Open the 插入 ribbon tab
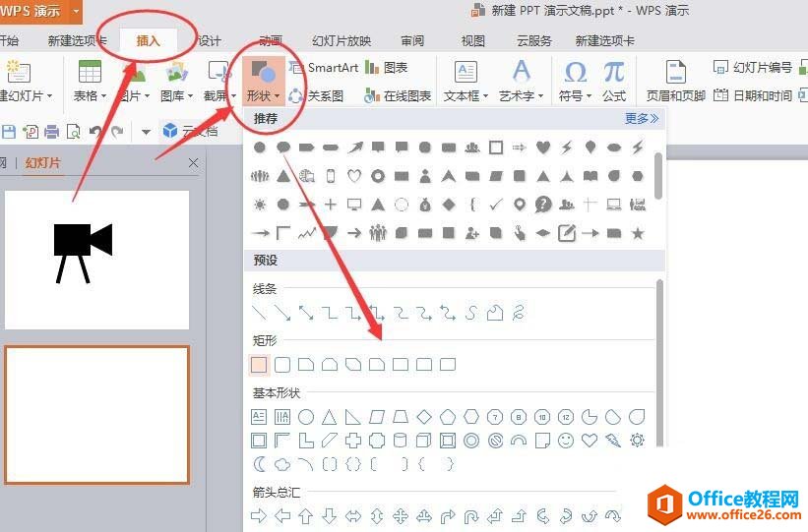808x532 pixels. pyautogui.click(x=148, y=40)
